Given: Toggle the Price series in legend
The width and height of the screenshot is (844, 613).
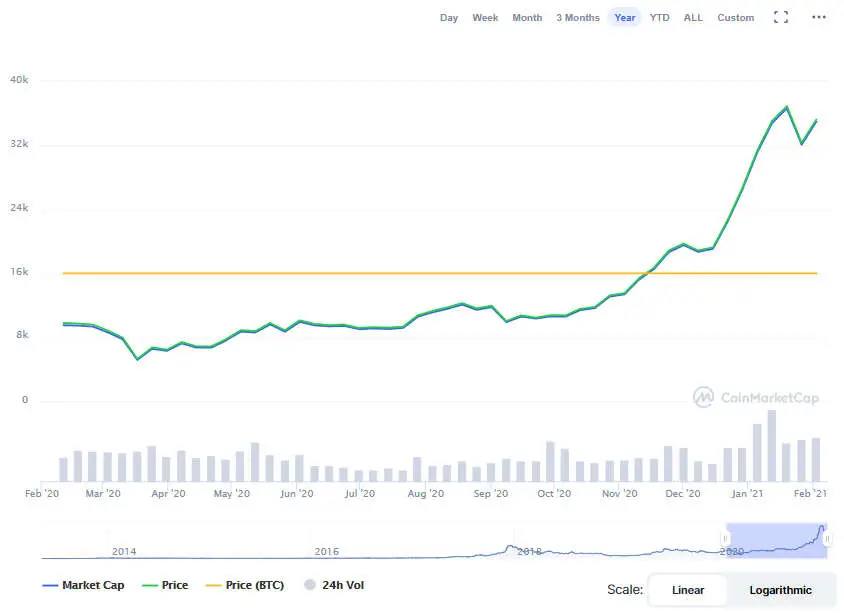Looking at the screenshot, I should (x=165, y=585).
